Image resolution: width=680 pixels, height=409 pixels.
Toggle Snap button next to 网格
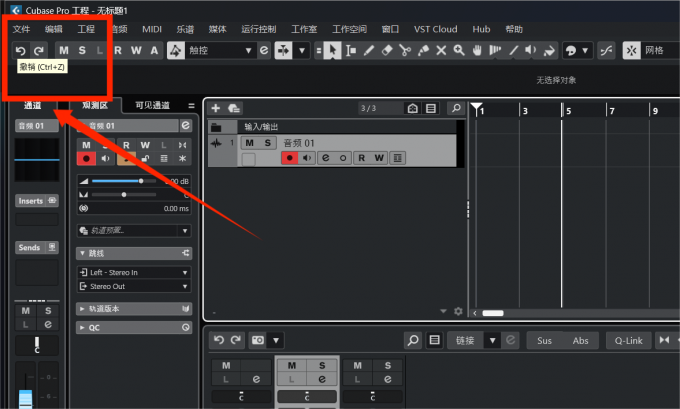point(631,51)
